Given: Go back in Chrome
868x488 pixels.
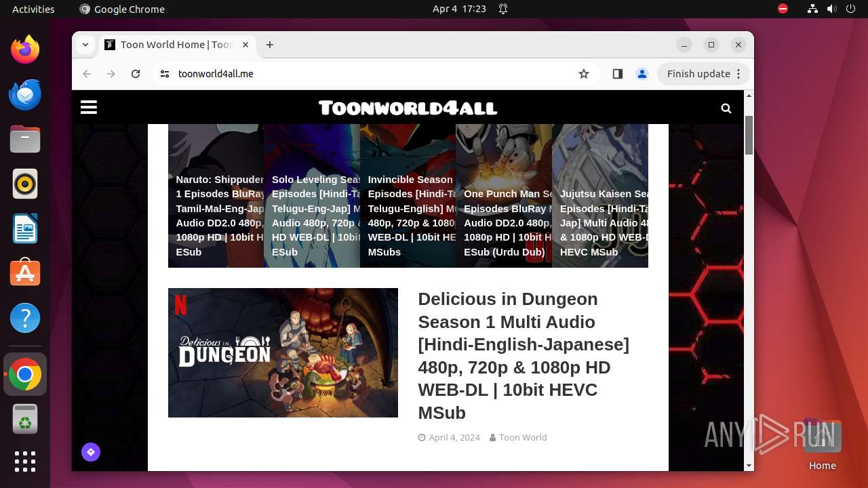Looking at the screenshot, I should click(87, 74).
